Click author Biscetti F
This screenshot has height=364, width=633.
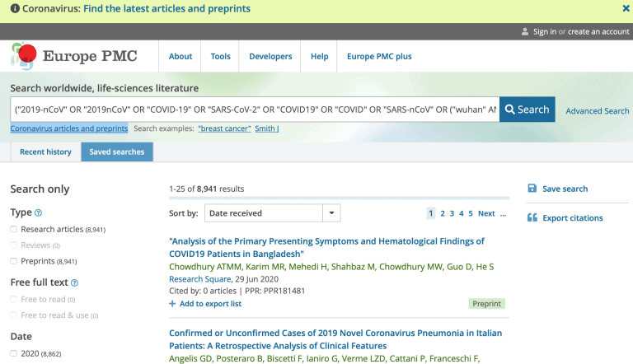tap(284, 358)
